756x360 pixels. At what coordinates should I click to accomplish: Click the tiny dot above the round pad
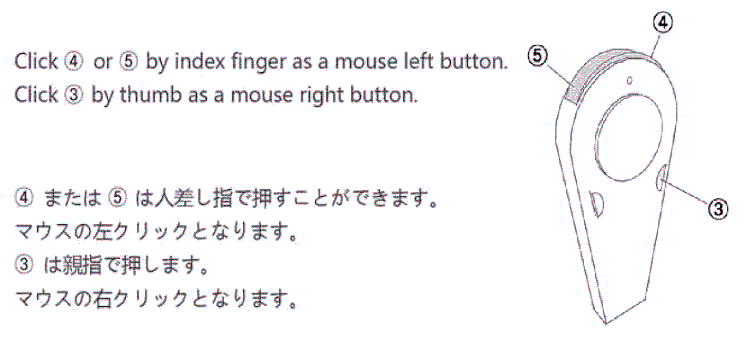point(629,81)
